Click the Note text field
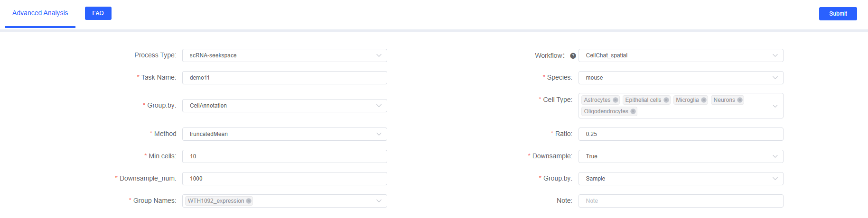868x218 pixels. tap(681, 201)
